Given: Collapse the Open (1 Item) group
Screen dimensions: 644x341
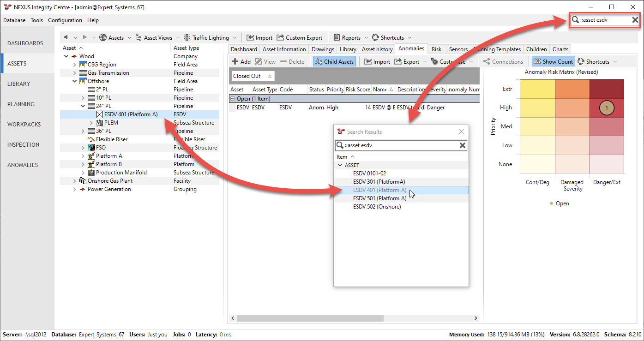Looking at the screenshot, I should [x=233, y=99].
